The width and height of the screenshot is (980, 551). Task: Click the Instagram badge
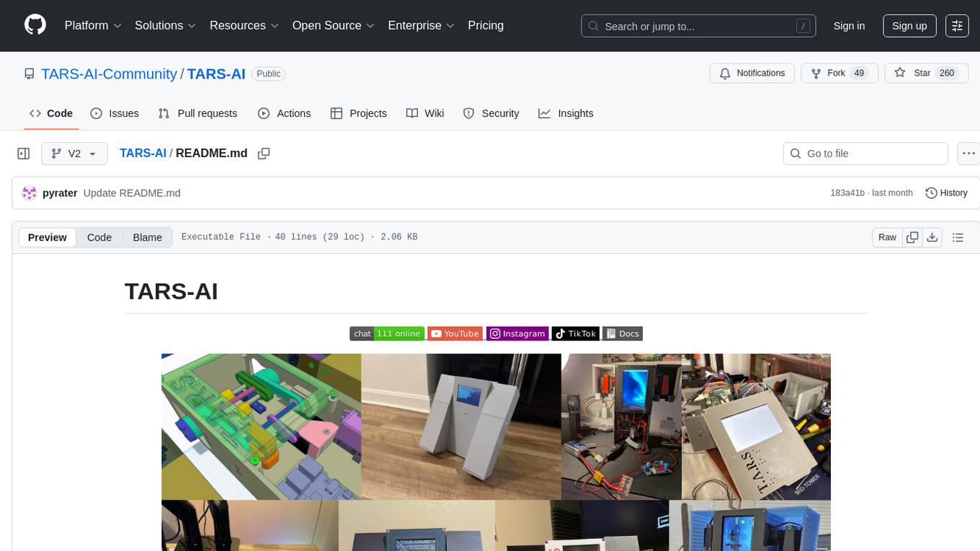click(517, 333)
